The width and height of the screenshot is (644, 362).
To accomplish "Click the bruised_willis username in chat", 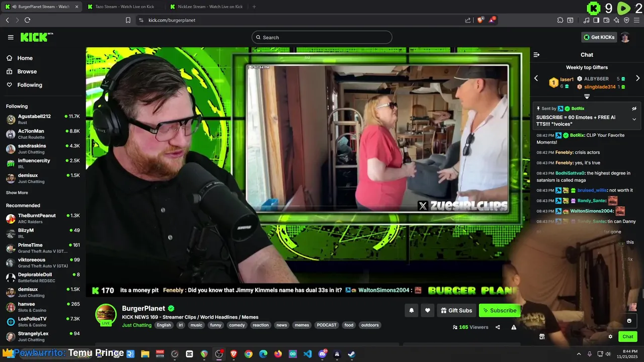I will [592, 191].
